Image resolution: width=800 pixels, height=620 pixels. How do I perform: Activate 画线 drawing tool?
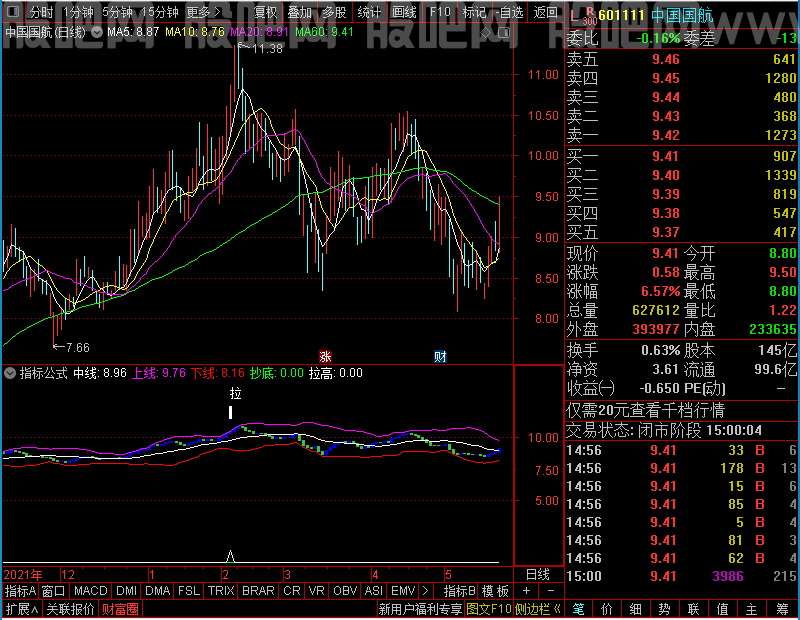point(404,12)
